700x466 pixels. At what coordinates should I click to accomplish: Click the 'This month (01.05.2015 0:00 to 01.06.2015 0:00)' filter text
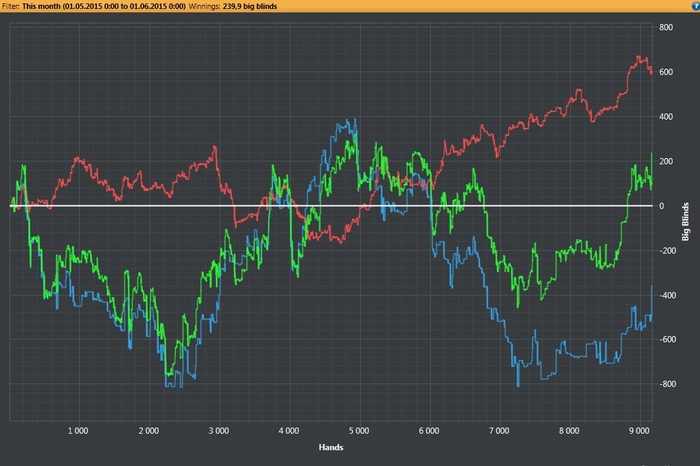104,6
